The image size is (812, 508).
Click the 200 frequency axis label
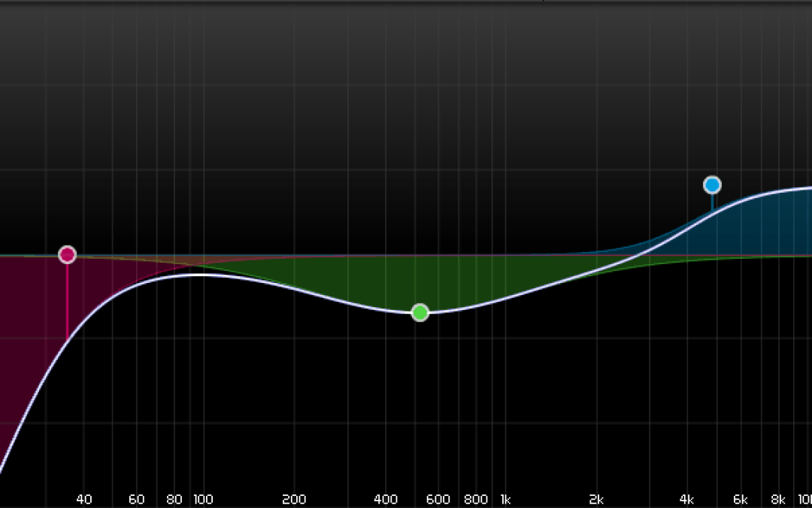294,500
